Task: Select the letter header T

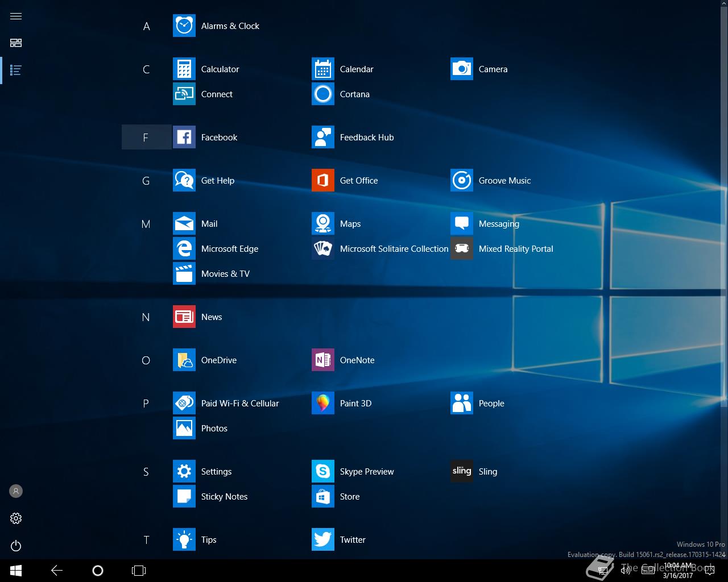Action: click(x=146, y=540)
